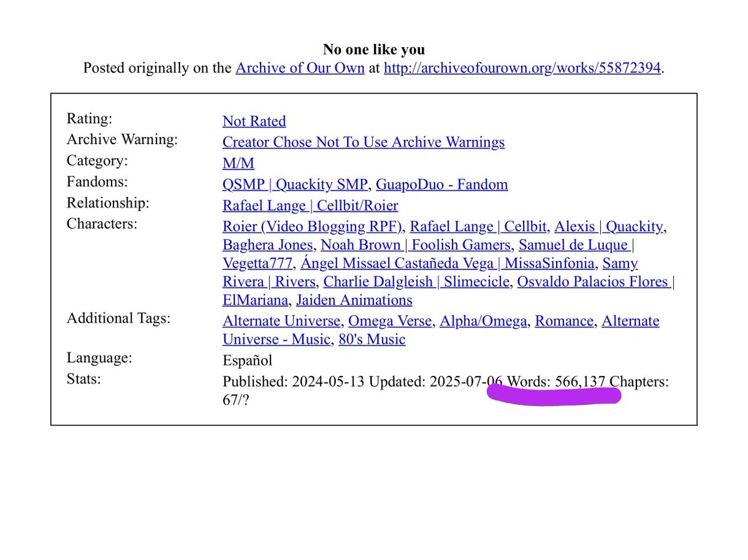
Task: Click Noah Brown | Foolish Gamers link
Action: click(416, 245)
